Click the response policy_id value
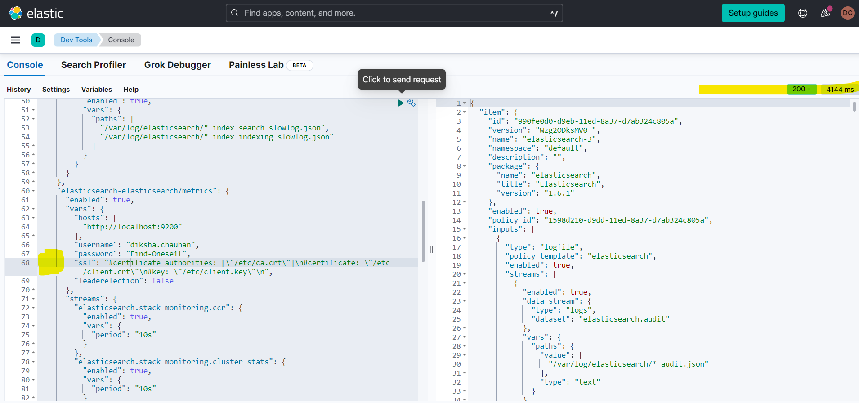The height and width of the screenshot is (403, 868). [626, 220]
